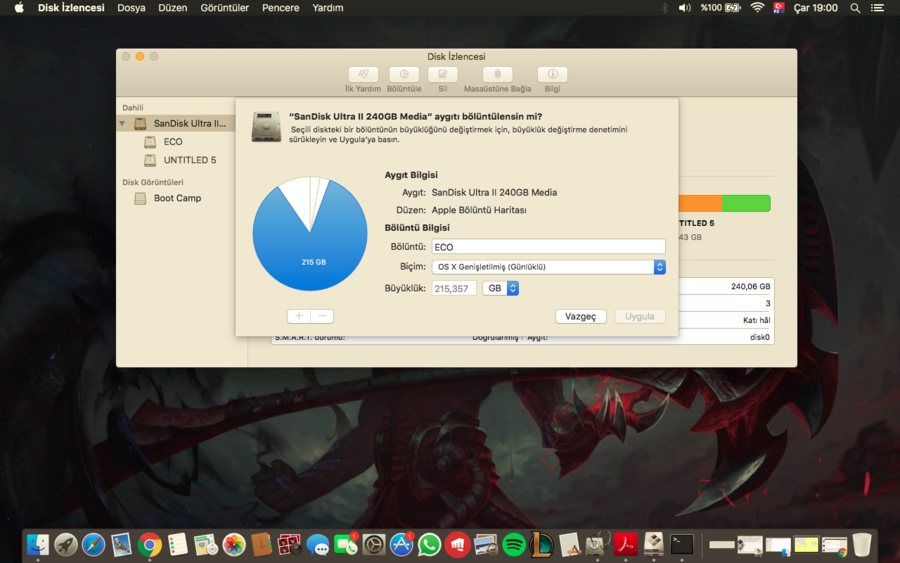Open Photo Booth in the dock
The image size is (900, 563).
click(x=289, y=544)
